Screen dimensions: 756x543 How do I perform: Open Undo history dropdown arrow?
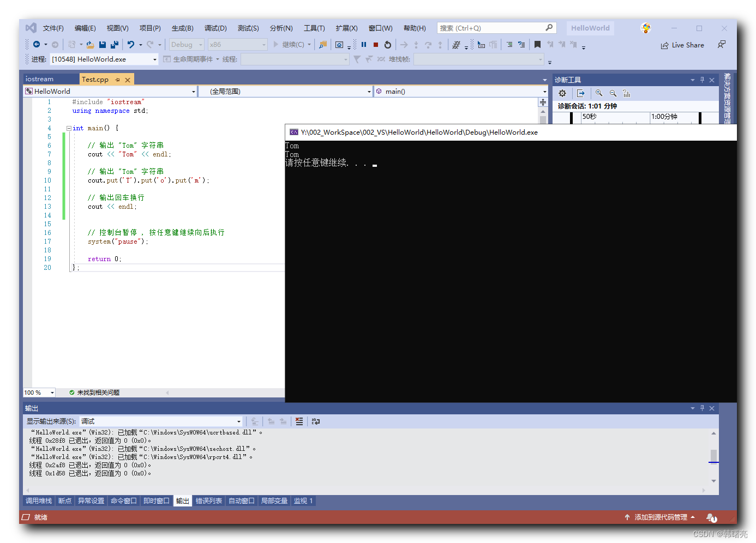click(x=141, y=45)
